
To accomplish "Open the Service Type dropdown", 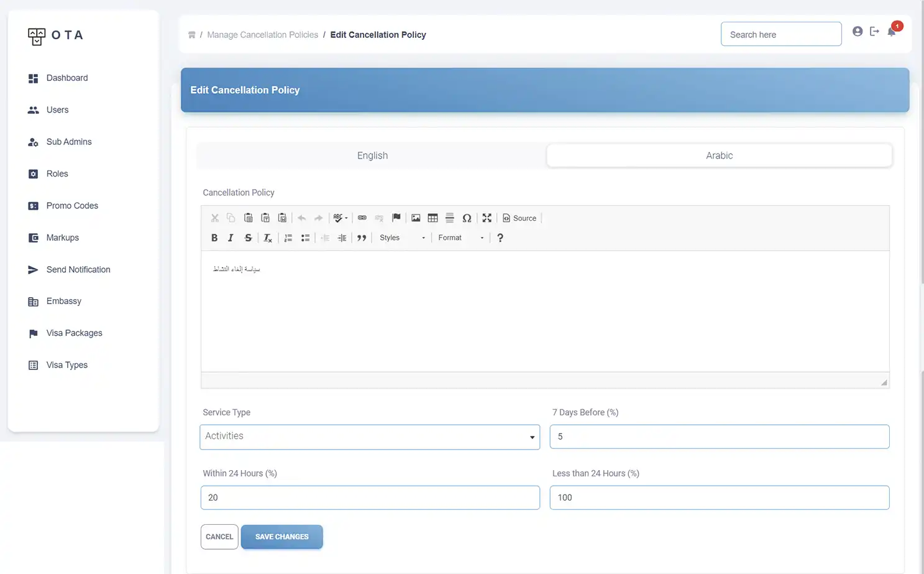I will click(x=370, y=437).
